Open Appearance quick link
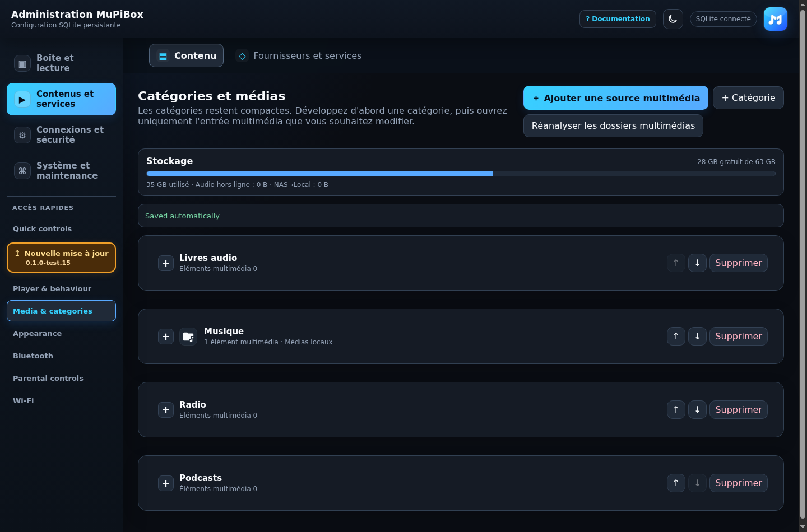The height and width of the screenshot is (532, 807). (61, 333)
